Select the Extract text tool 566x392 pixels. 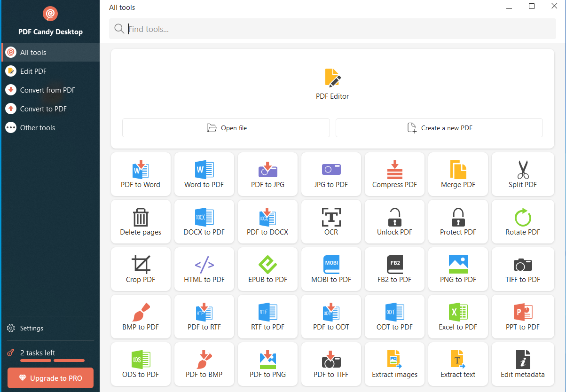[458, 364]
